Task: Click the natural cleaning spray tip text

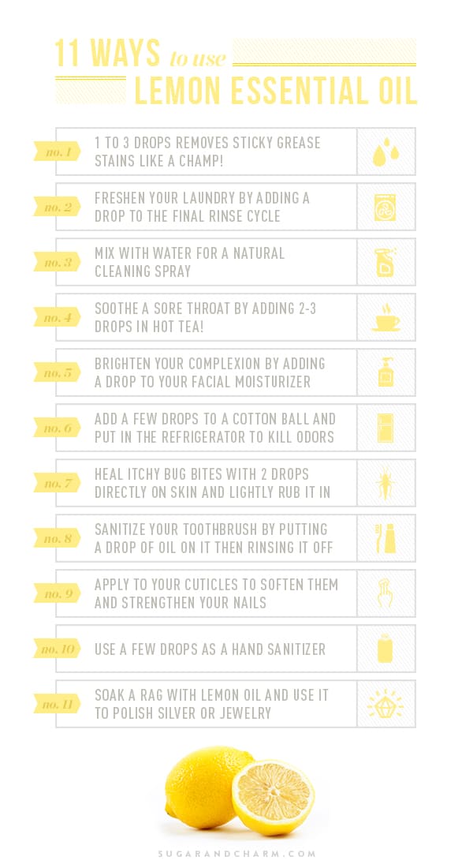Action: click(190, 262)
